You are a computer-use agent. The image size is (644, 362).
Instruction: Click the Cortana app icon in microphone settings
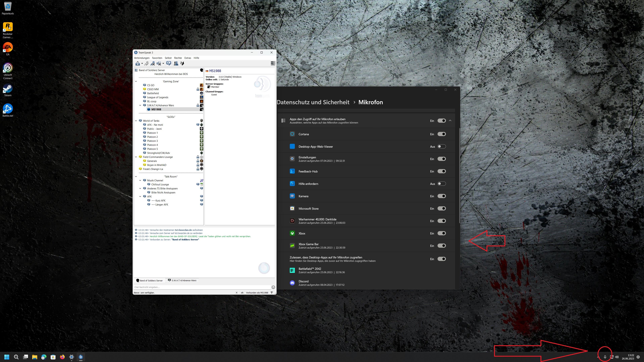pyautogui.click(x=292, y=134)
